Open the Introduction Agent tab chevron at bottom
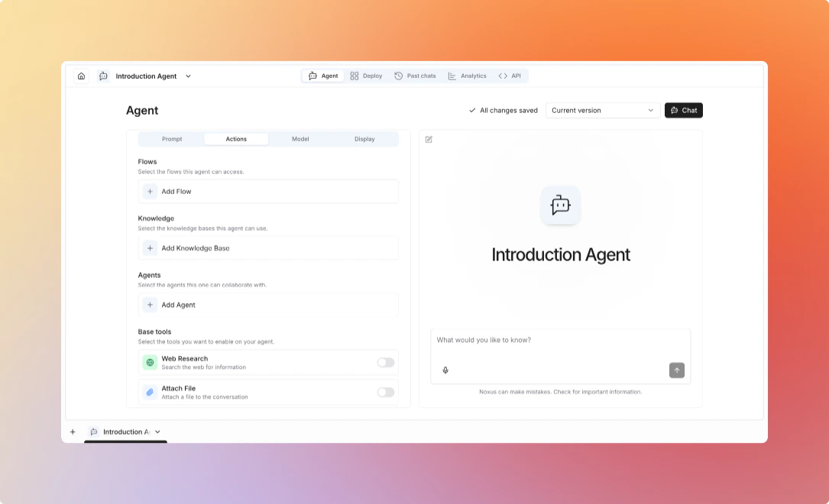 pyautogui.click(x=157, y=431)
